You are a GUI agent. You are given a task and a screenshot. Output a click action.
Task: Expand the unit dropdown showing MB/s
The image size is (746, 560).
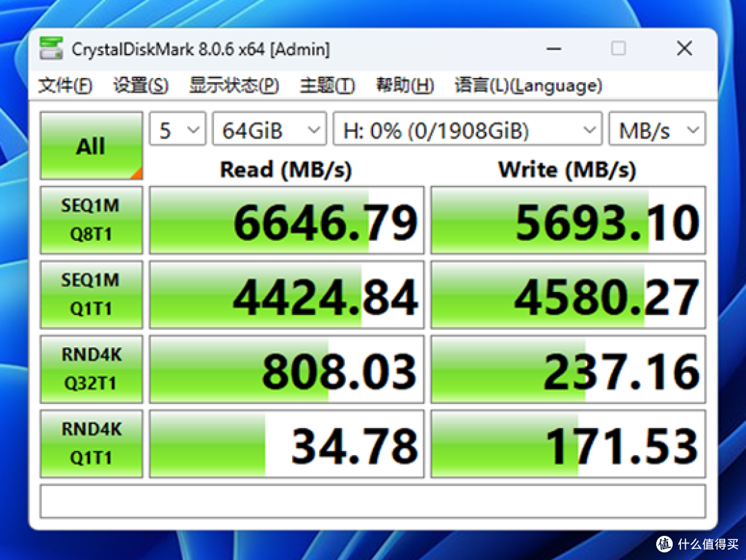point(658,129)
